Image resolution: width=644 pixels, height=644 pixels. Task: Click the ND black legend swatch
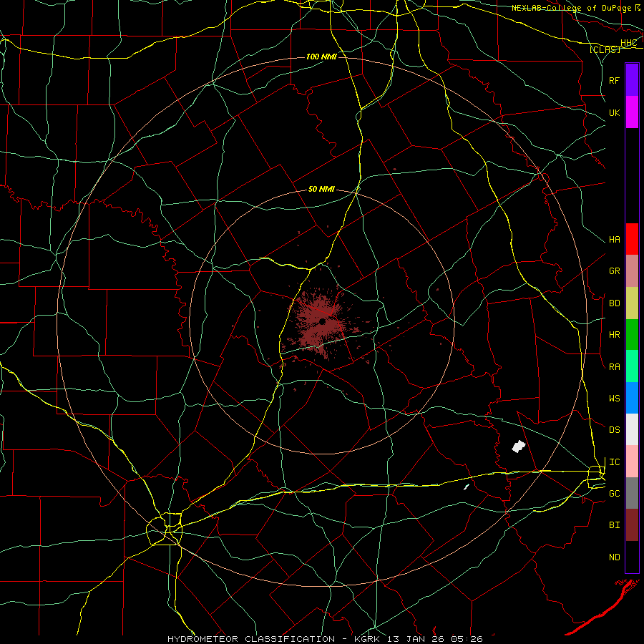coord(632,557)
